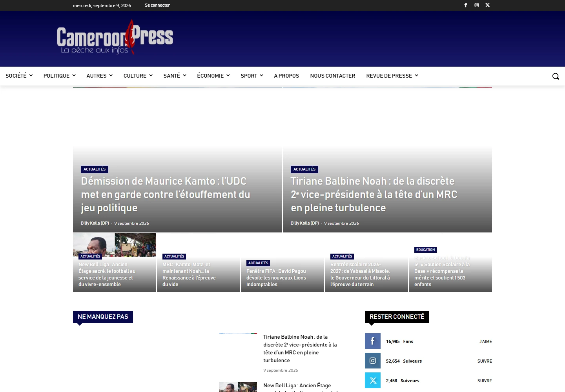565x392 pixels.
Task: Click the X tile beside 2,458 Suiveurs
Action: 373,380
